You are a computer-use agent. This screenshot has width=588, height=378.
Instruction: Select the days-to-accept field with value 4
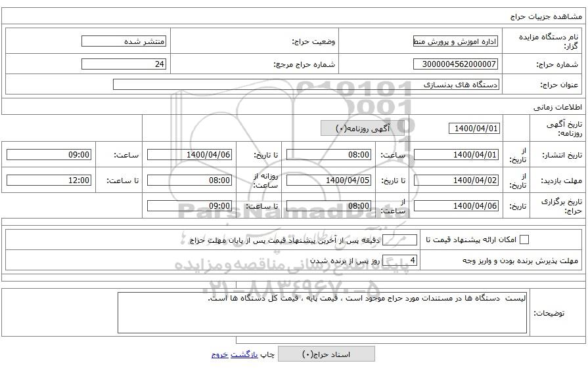pyautogui.click(x=399, y=261)
